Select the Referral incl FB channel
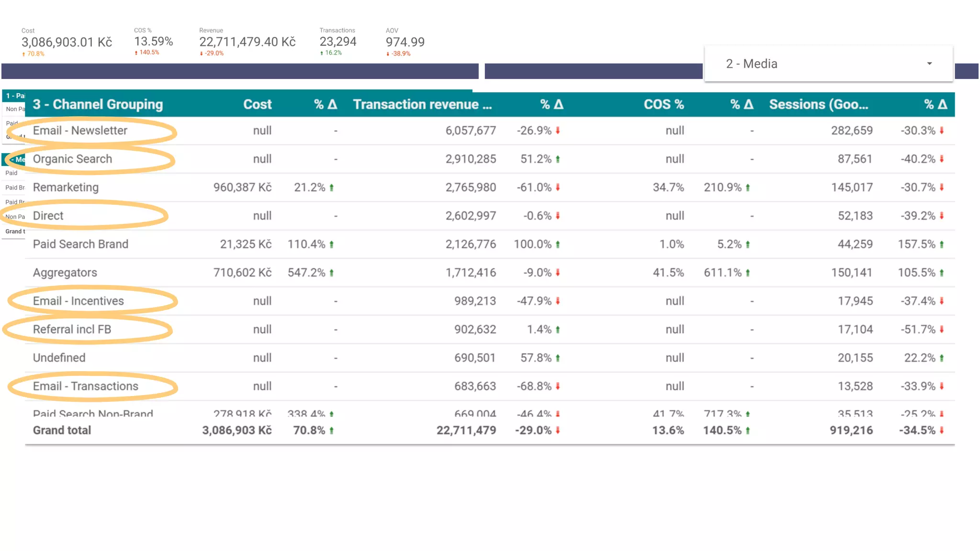Image resolution: width=980 pixels, height=551 pixels. click(72, 330)
